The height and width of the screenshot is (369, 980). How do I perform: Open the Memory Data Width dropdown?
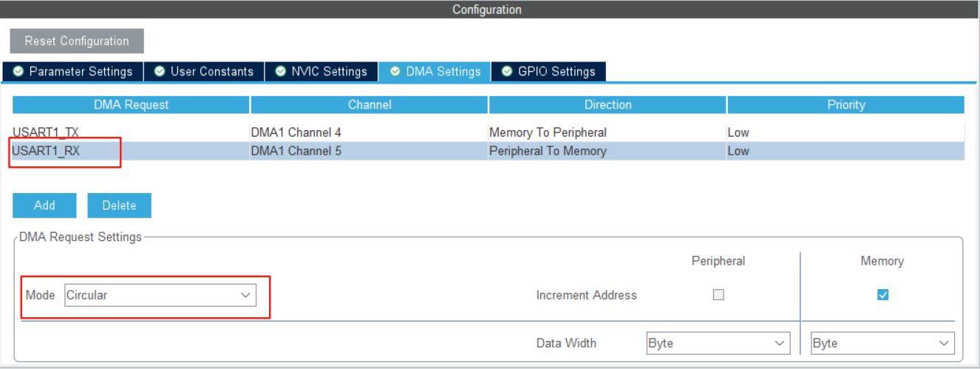(x=882, y=343)
